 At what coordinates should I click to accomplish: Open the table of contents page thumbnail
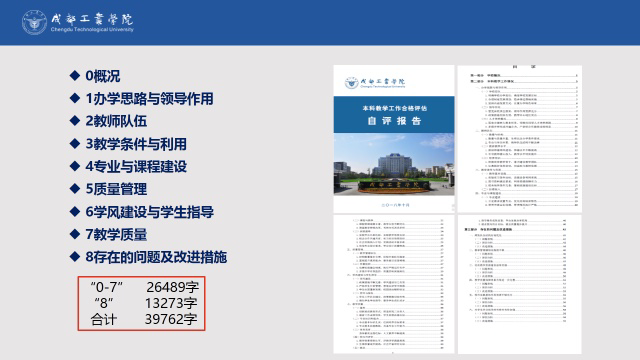[520, 139]
